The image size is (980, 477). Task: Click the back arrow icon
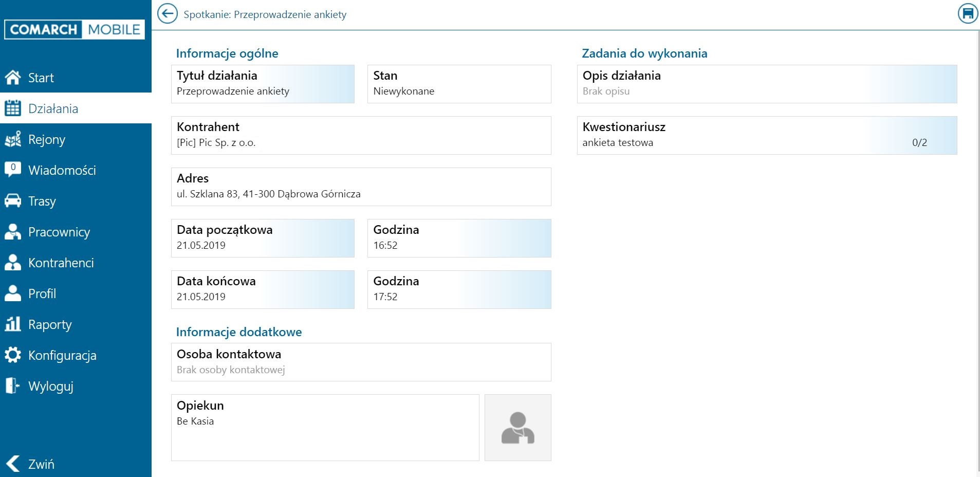167,14
